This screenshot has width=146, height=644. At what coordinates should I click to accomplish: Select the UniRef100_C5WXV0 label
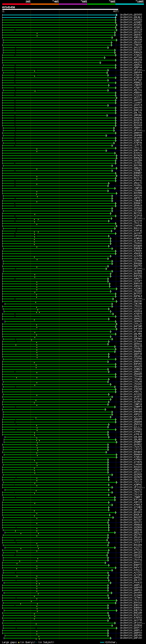131,45
